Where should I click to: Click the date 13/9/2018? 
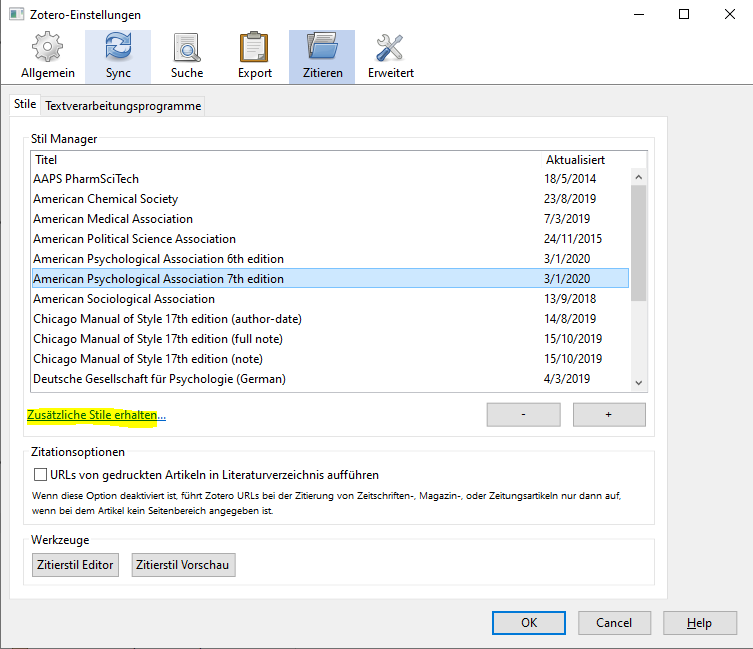click(570, 299)
